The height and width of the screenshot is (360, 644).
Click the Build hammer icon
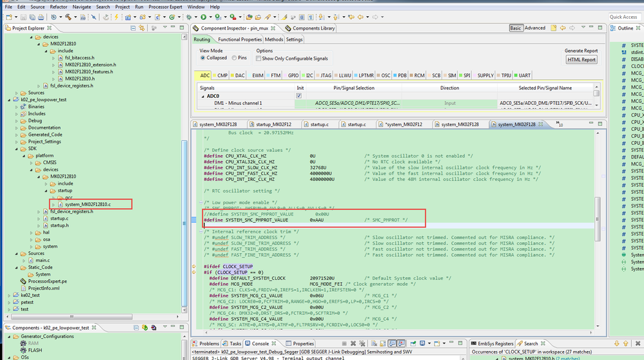pyautogui.click(x=69, y=17)
